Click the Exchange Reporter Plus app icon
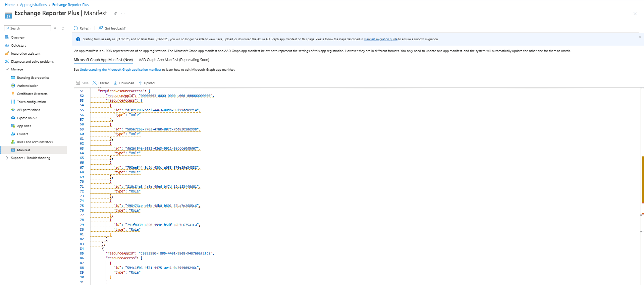The height and width of the screenshot is (285, 644). point(8,15)
